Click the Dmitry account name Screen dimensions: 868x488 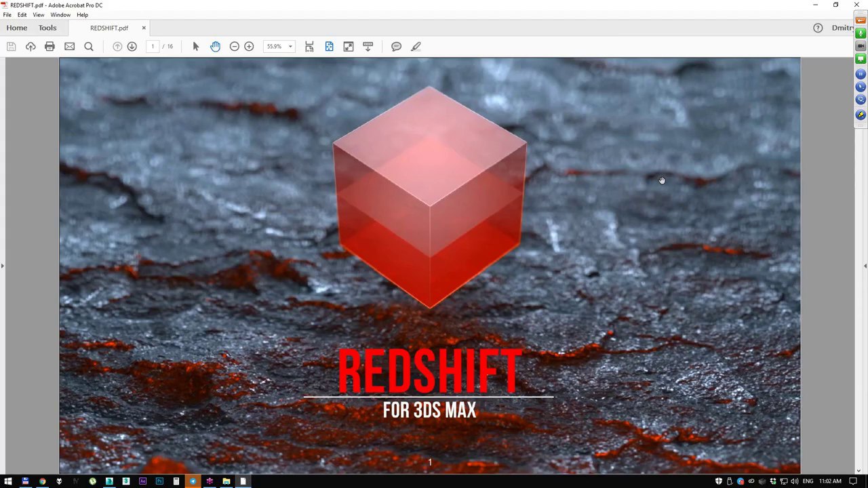click(843, 28)
